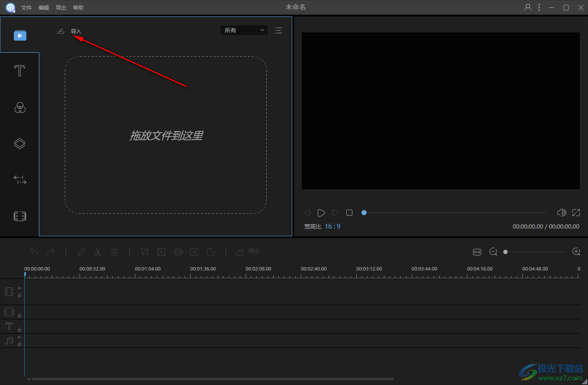Click the import icon next to 导入
This screenshot has width=588, height=385.
click(61, 31)
